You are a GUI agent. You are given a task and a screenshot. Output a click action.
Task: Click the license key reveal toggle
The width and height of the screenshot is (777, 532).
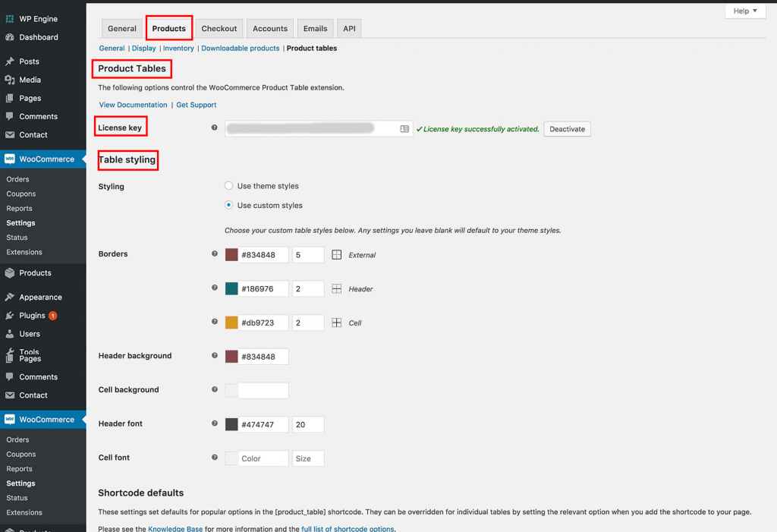pyautogui.click(x=404, y=128)
